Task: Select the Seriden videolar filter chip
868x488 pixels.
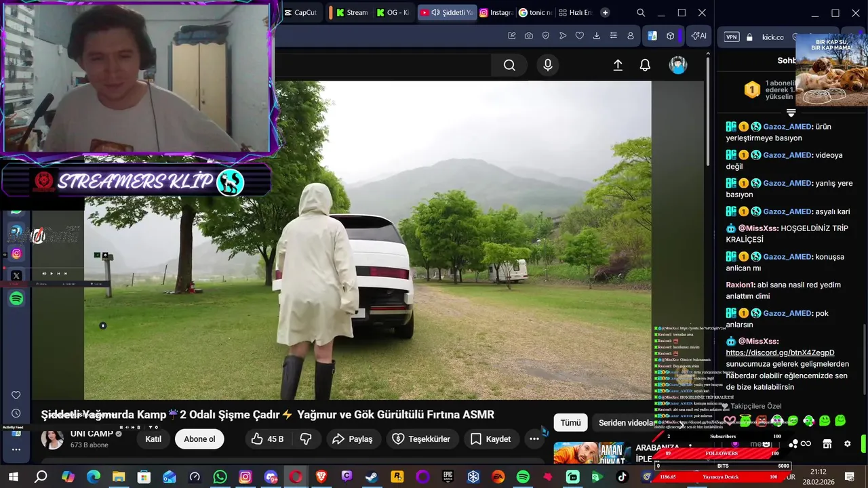Action: click(625, 423)
